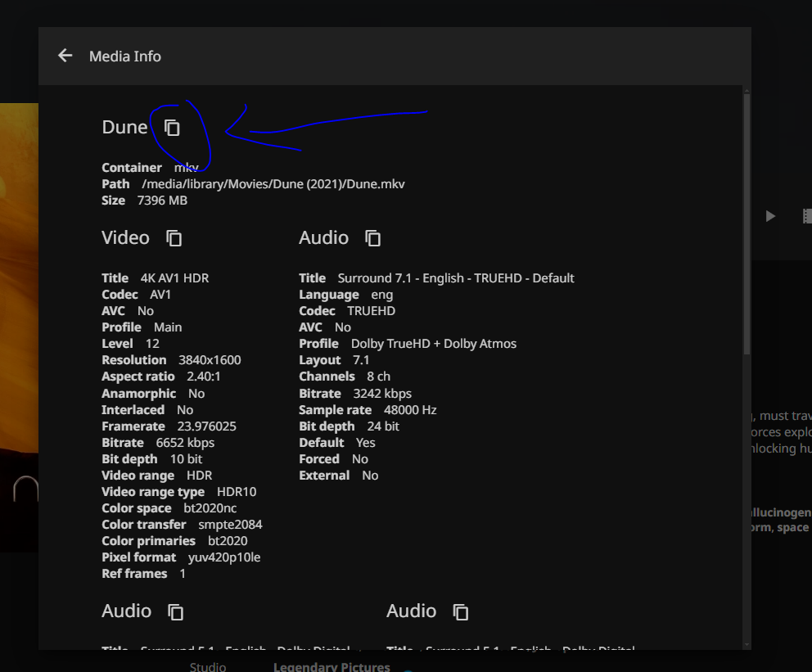Open the Legendary Pictures studio link
812x672 pixels.
[331, 666]
